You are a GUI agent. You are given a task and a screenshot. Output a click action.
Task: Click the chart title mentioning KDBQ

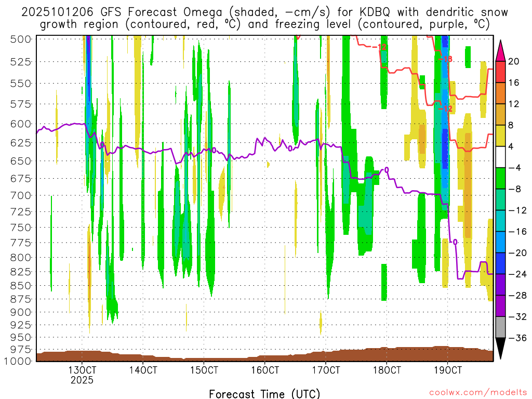coord(264,18)
